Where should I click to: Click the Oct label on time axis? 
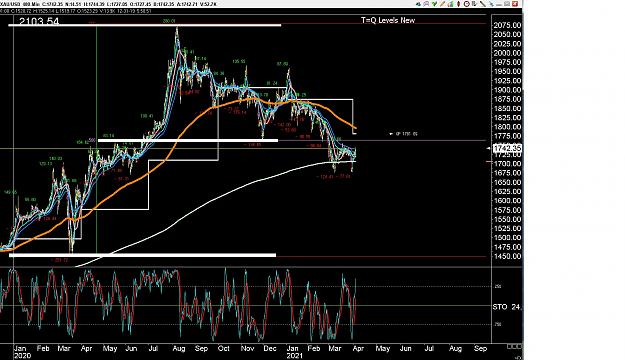pos(224,348)
